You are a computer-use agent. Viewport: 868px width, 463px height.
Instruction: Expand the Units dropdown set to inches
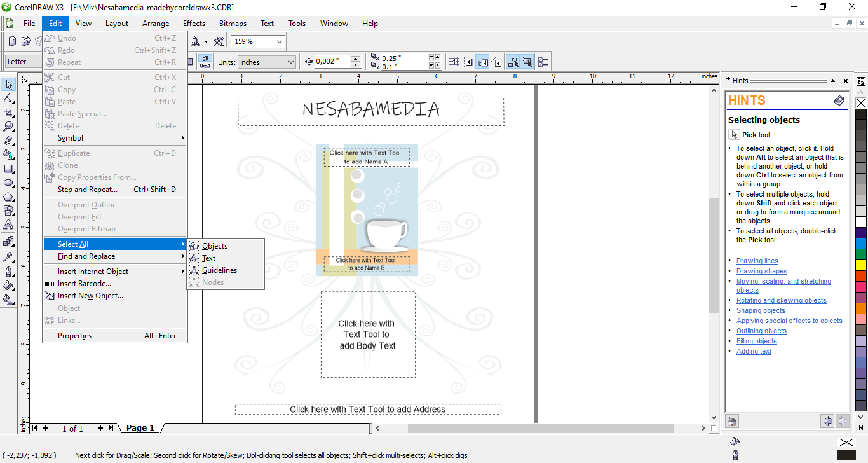click(x=290, y=62)
